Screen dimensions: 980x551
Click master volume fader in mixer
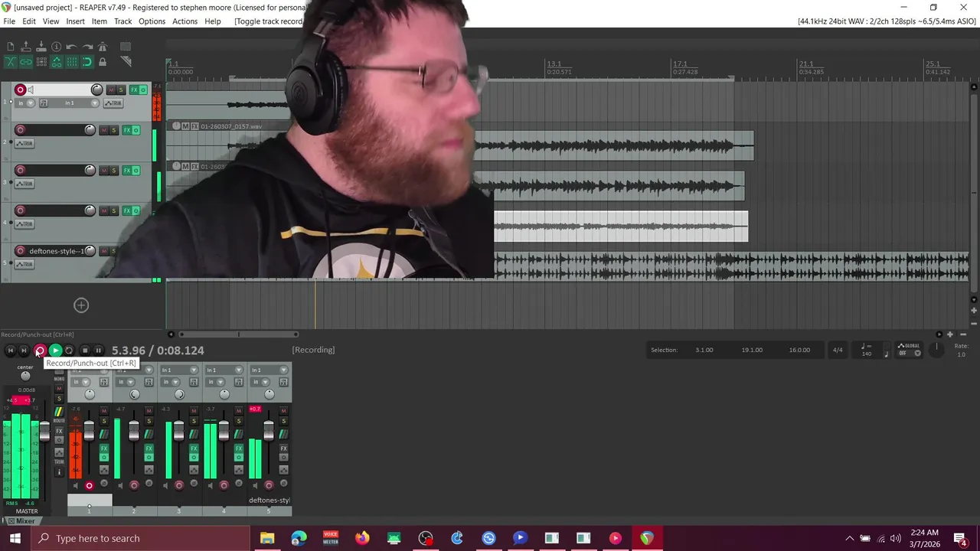tap(44, 431)
